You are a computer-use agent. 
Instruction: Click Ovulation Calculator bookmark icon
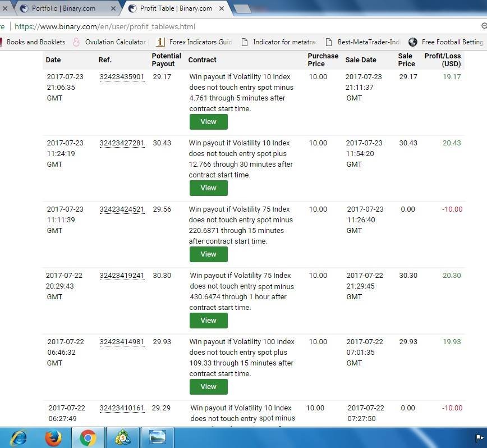pyautogui.click(x=76, y=42)
